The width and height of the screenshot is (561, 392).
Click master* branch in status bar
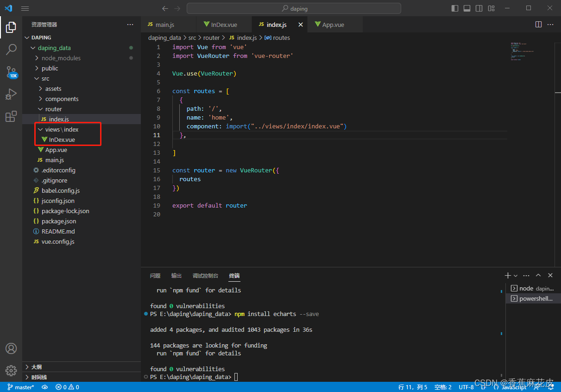[21, 387]
